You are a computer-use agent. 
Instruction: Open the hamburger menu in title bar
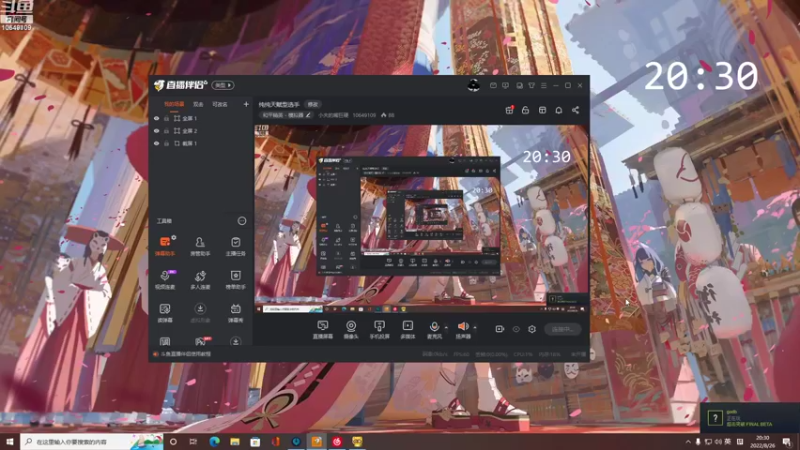(x=543, y=85)
